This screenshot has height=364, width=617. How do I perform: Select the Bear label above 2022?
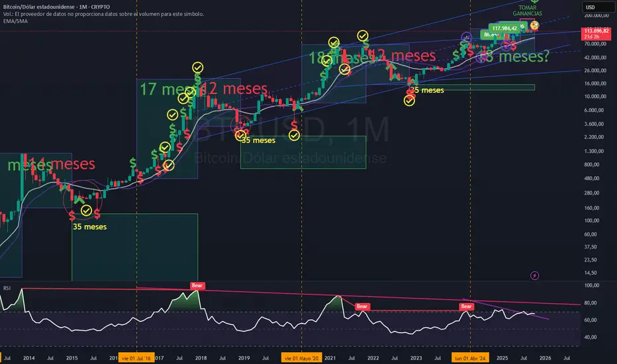[x=362, y=306]
